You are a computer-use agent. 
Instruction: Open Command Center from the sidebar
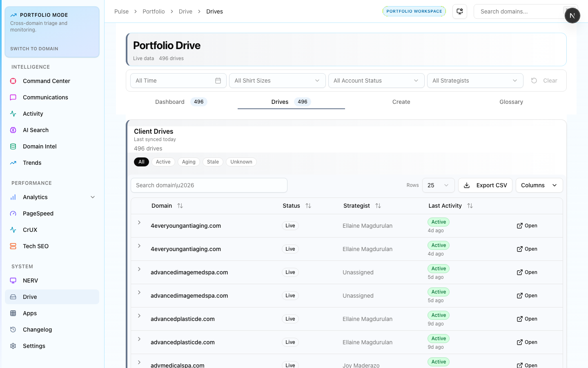click(x=46, y=81)
